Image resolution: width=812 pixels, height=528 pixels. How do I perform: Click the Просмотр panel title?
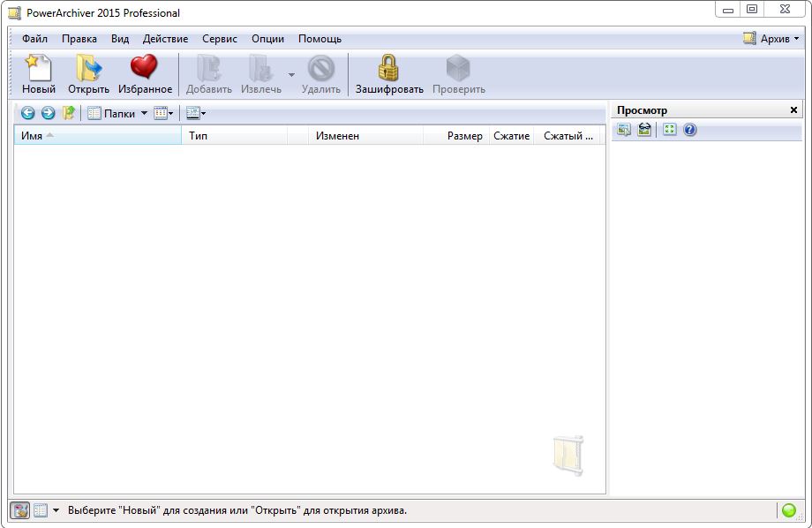[x=643, y=110]
